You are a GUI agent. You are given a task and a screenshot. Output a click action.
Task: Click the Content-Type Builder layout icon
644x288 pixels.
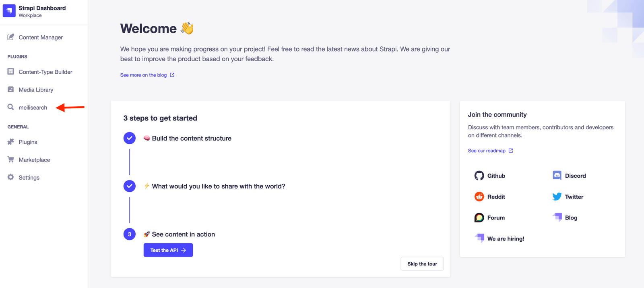tap(11, 72)
